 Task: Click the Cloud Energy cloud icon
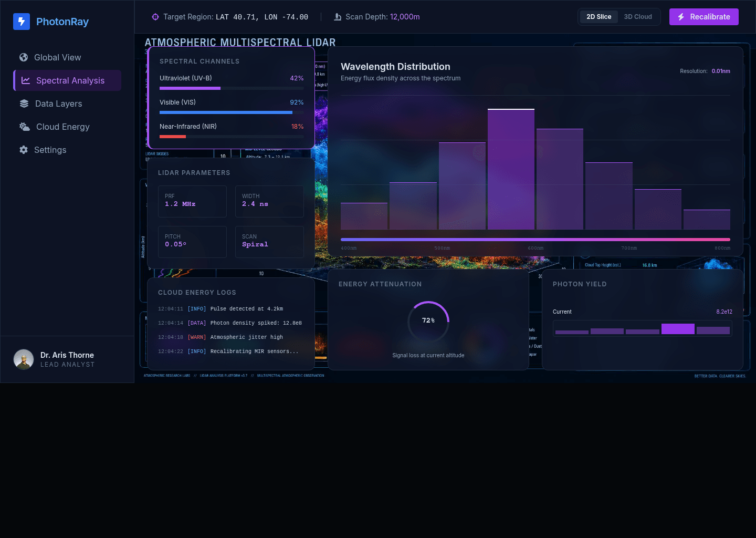tap(25, 127)
